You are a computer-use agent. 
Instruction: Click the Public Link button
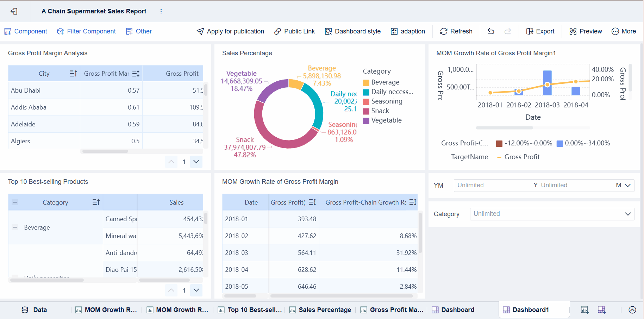[294, 31]
